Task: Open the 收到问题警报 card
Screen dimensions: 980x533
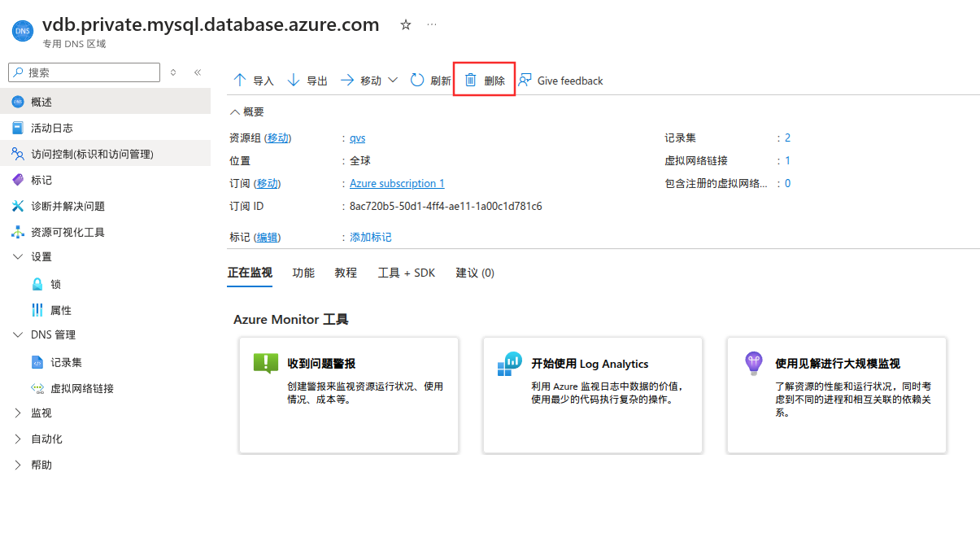Action: [x=349, y=395]
